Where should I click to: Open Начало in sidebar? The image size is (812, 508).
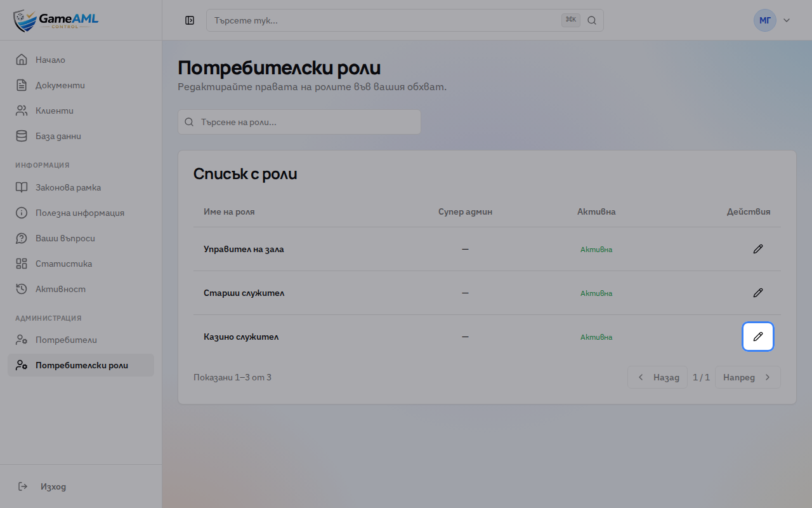pyautogui.click(x=81, y=60)
